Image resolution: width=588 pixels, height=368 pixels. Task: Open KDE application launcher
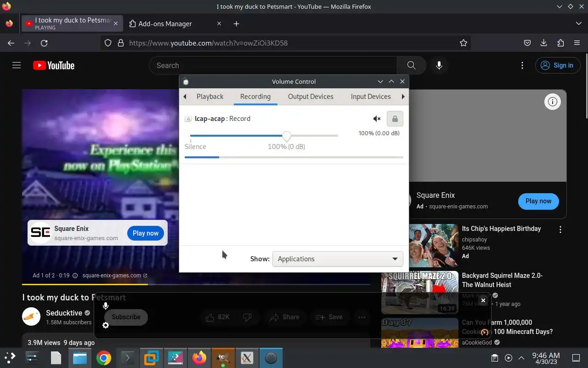pyautogui.click(x=10, y=357)
